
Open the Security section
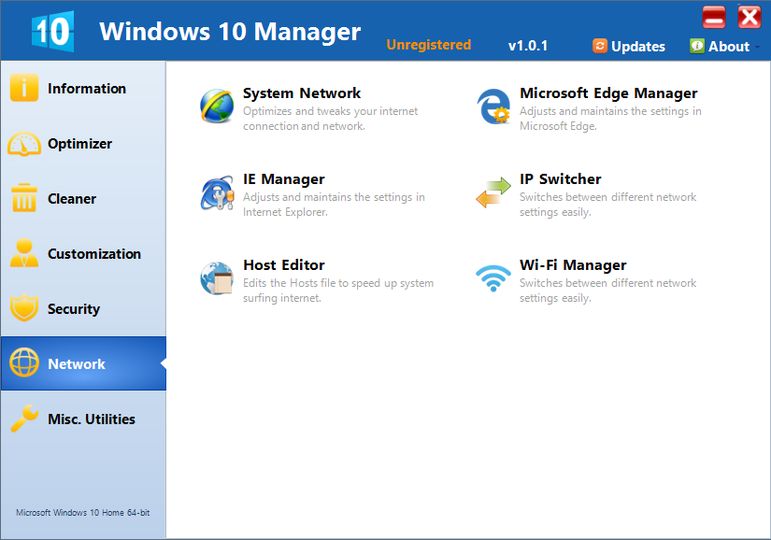point(83,309)
